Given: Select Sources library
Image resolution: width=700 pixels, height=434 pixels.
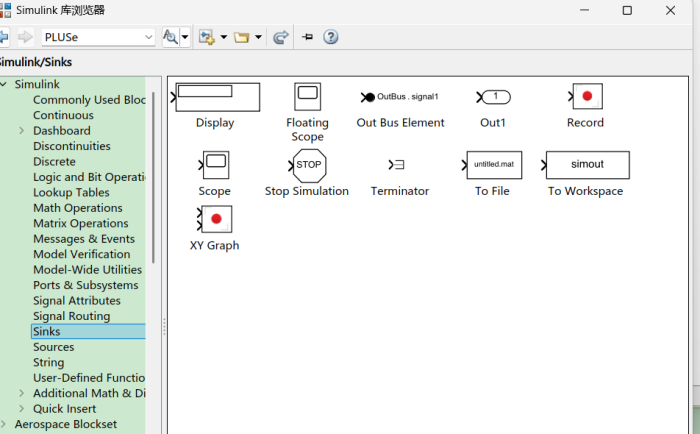Looking at the screenshot, I should click(x=54, y=347).
